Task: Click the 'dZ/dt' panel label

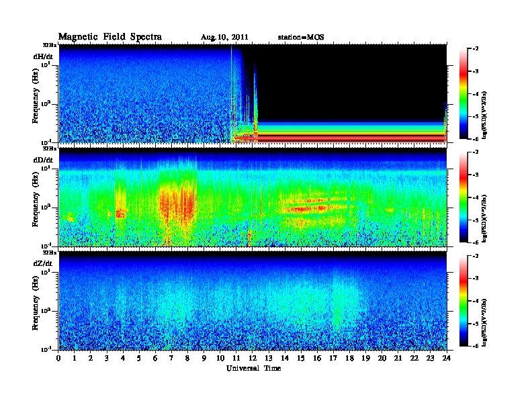Action: tap(42, 263)
